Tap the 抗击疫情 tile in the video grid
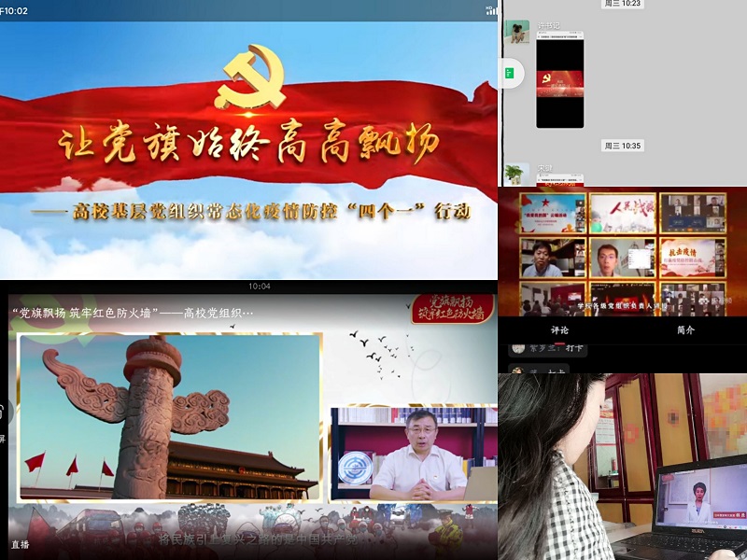 click(x=693, y=258)
